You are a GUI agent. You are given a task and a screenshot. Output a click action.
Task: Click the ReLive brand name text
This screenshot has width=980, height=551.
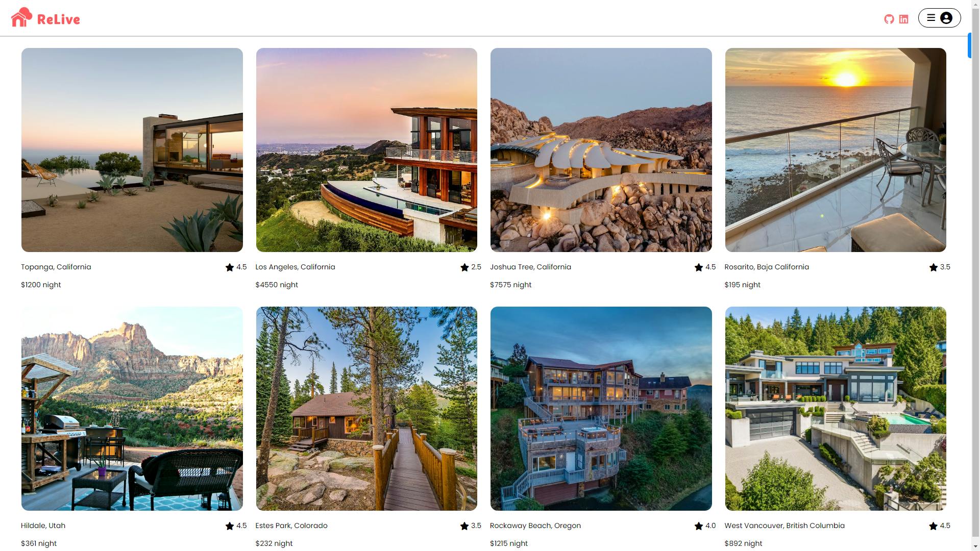pos(59,19)
